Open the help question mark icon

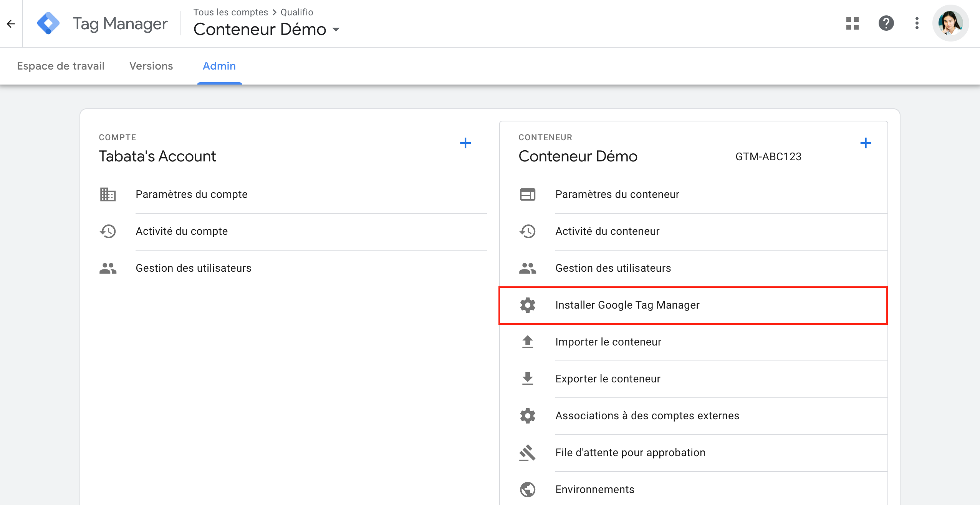[886, 23]
